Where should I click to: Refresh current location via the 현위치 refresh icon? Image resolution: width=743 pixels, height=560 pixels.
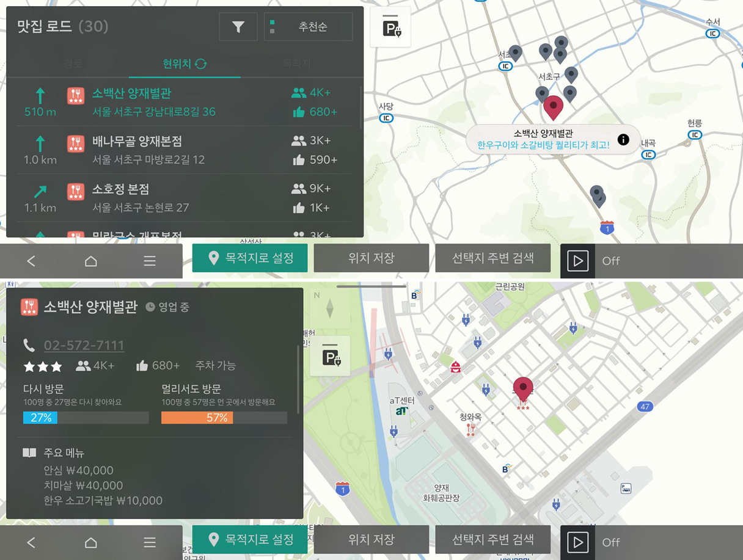pos(201,64)
